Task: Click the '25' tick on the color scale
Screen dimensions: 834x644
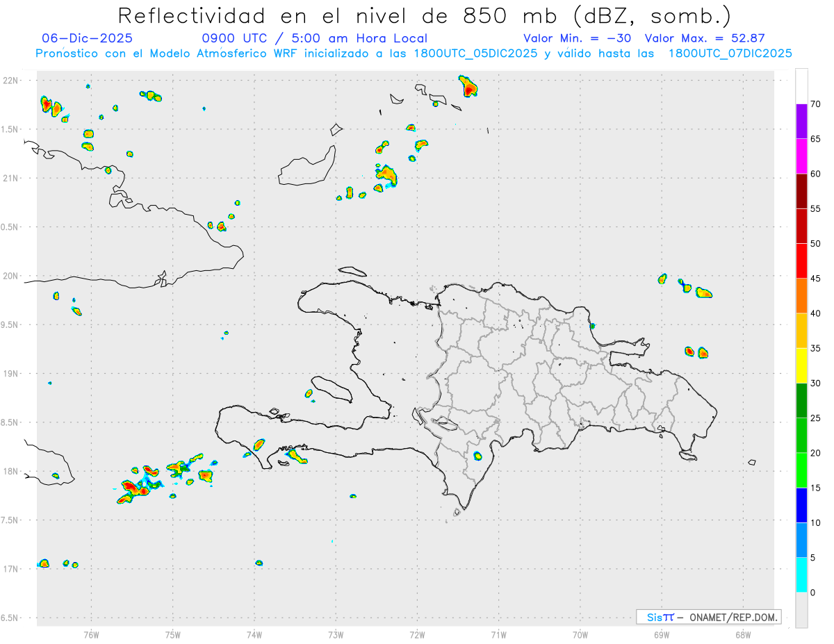Action: (x=815, y=418)
